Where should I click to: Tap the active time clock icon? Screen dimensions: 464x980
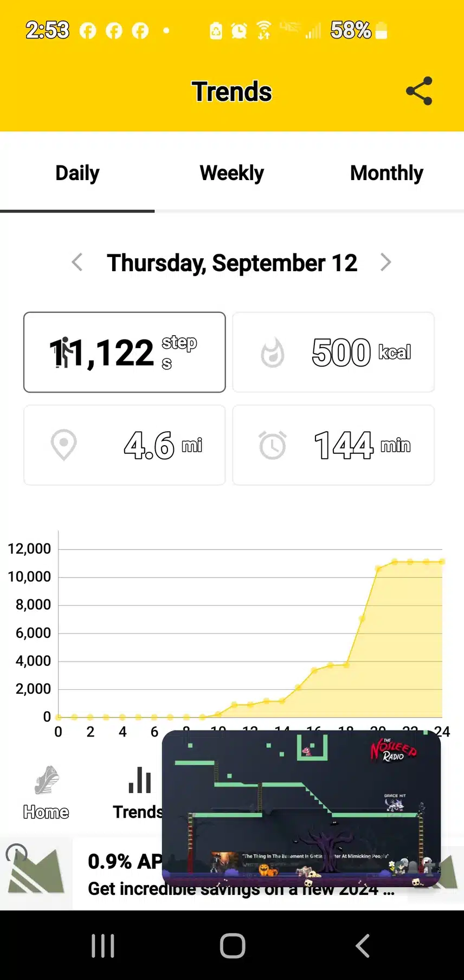(273, 445)
